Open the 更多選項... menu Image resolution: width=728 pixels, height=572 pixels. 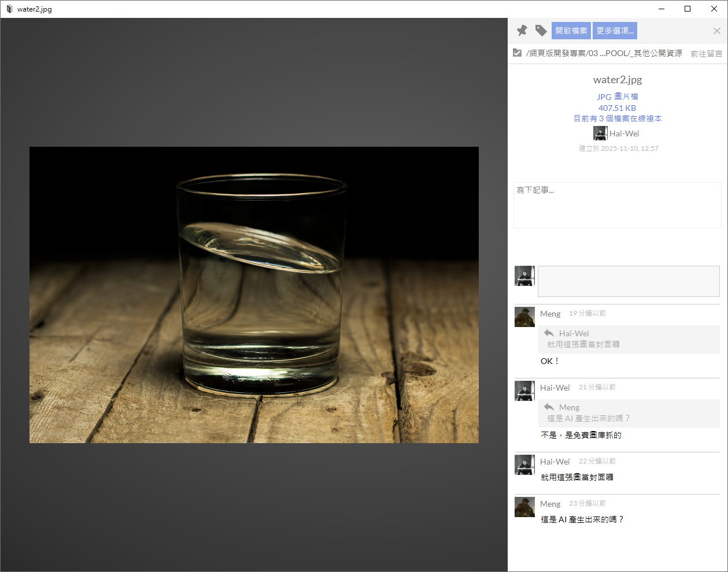point(615,31)
